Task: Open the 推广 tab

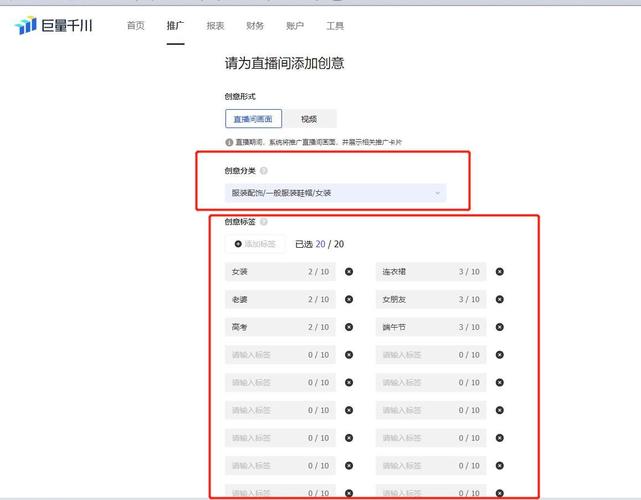Action: [175, 26]
